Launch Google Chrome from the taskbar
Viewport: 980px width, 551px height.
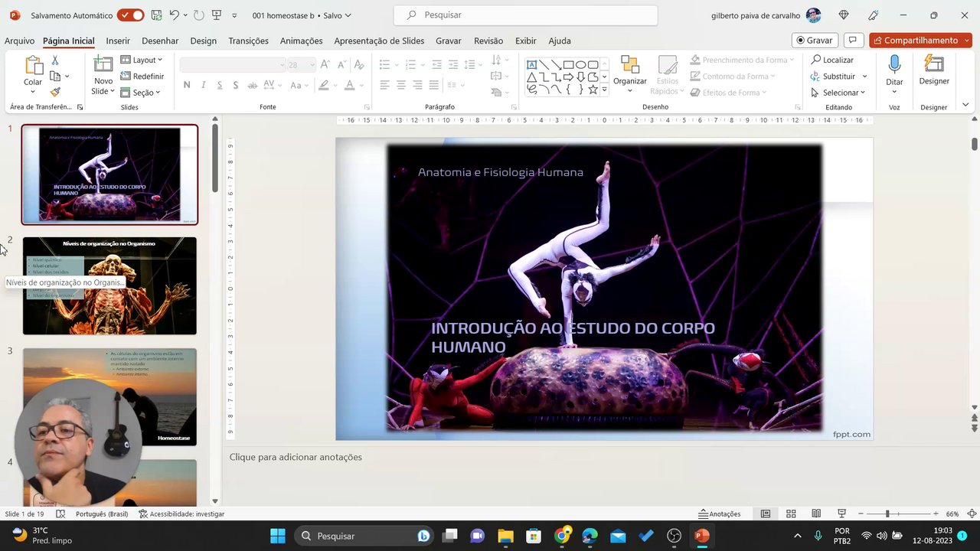point(562,536)
